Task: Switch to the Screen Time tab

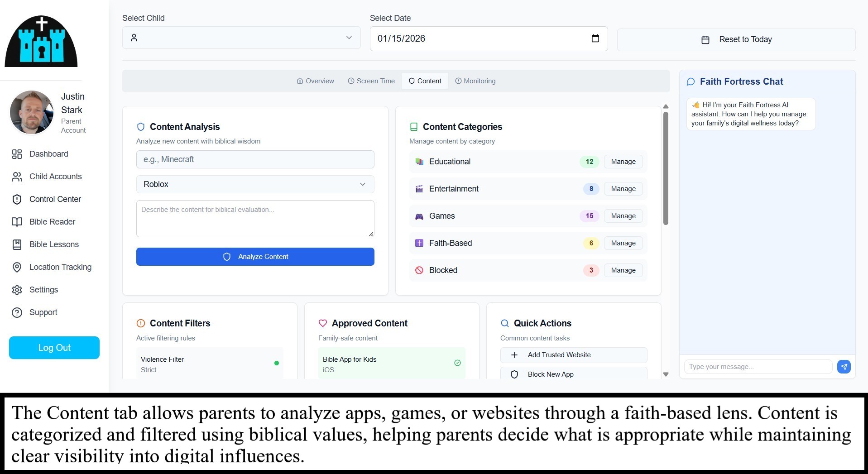Action: pyautogui.click(x=371, y=81)
